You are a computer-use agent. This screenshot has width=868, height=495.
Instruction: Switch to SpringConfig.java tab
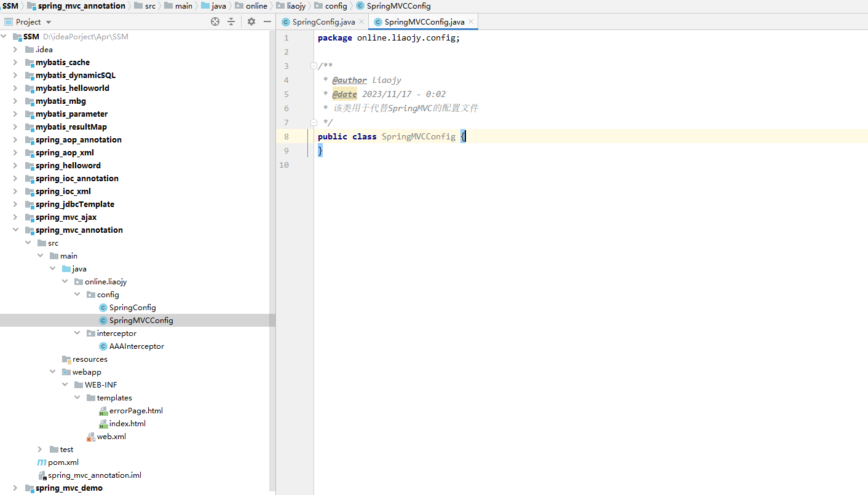click(x=323, y=21)
